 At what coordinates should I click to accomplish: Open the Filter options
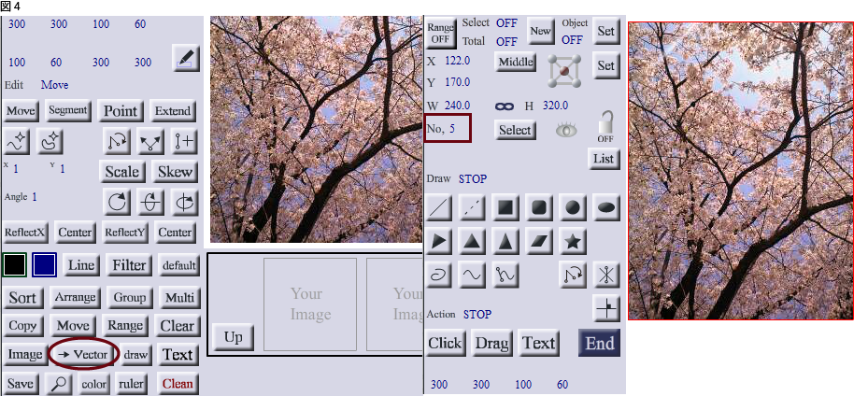[129, 265]
